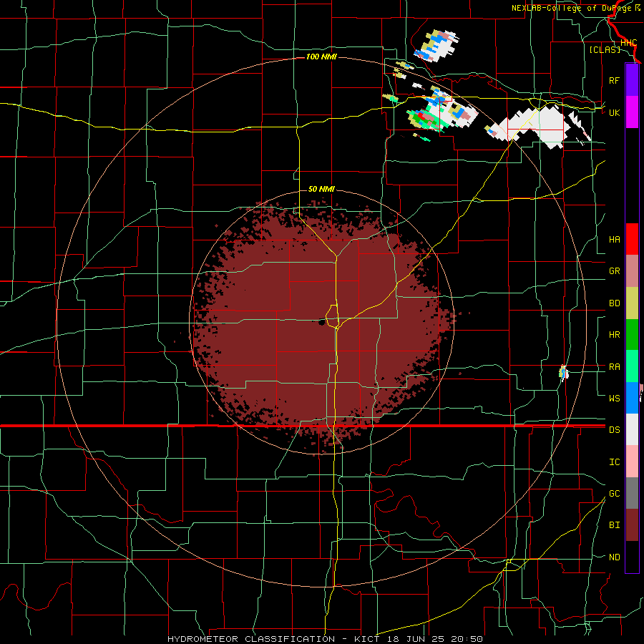This screenshot has height=644, width=644.
Task: Click the purple RF swatch in the legend
Action: 632,80
